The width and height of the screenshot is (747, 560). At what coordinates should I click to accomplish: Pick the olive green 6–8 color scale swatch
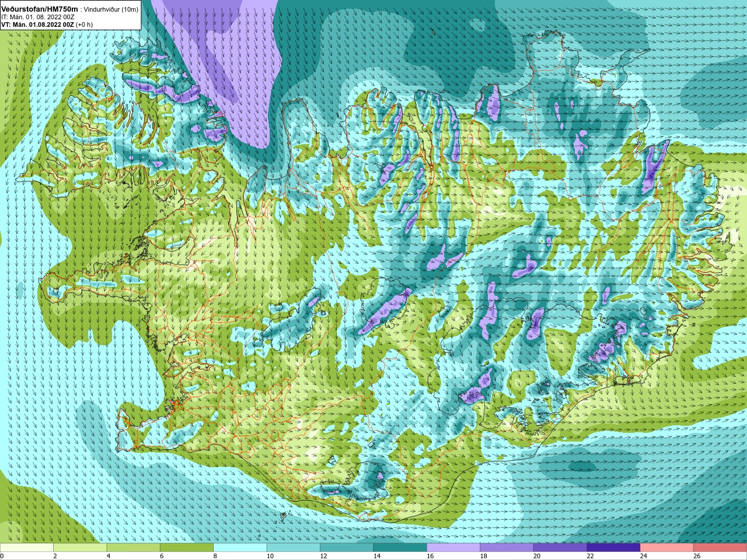coord(187,548)
